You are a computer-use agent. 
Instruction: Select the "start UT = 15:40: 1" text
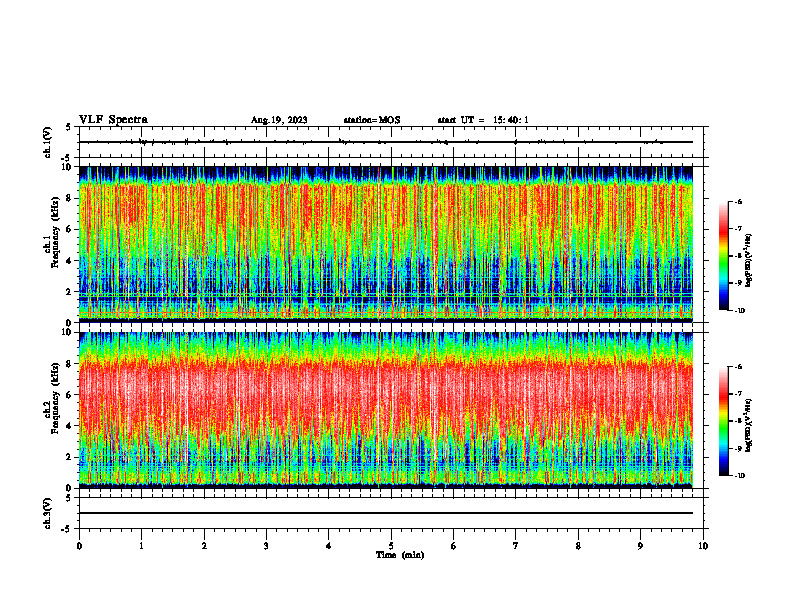coord(483,120)
